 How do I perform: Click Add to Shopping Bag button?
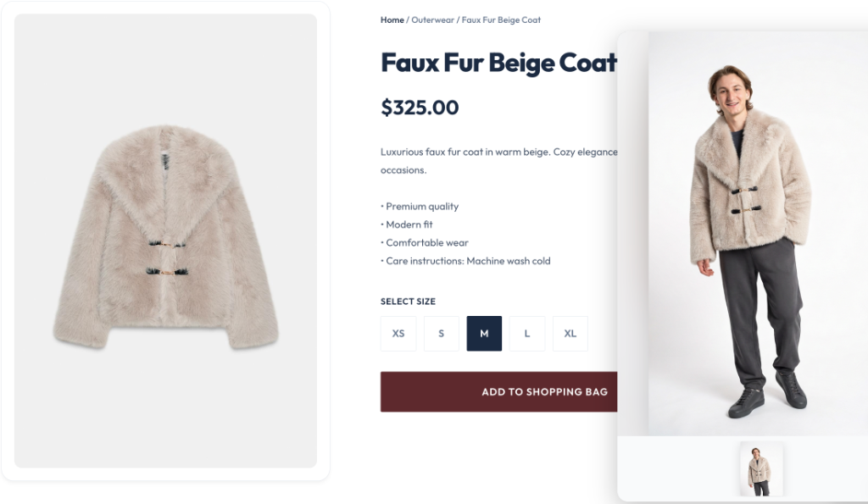tap(500, 392)
